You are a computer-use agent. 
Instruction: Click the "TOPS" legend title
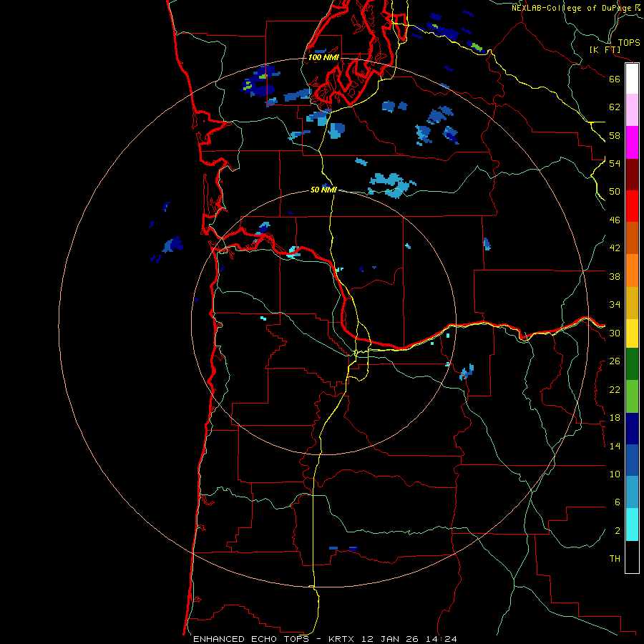point(629,42)
